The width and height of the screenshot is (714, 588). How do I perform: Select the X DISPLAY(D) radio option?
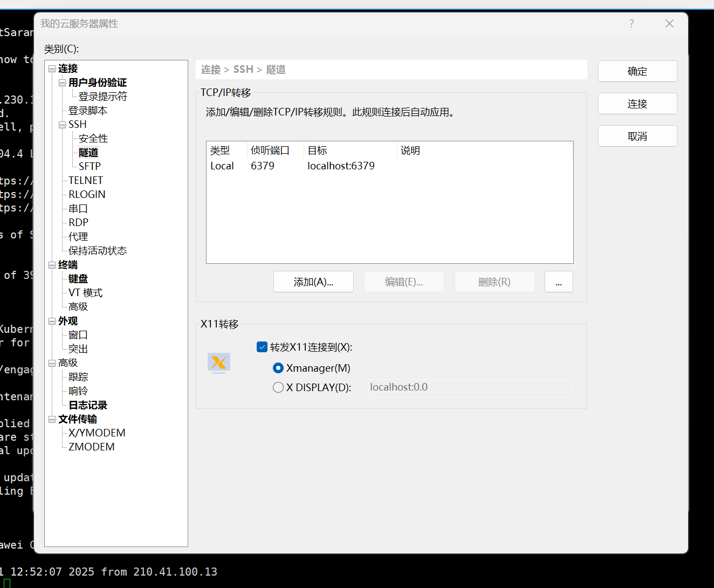(278, 387)
